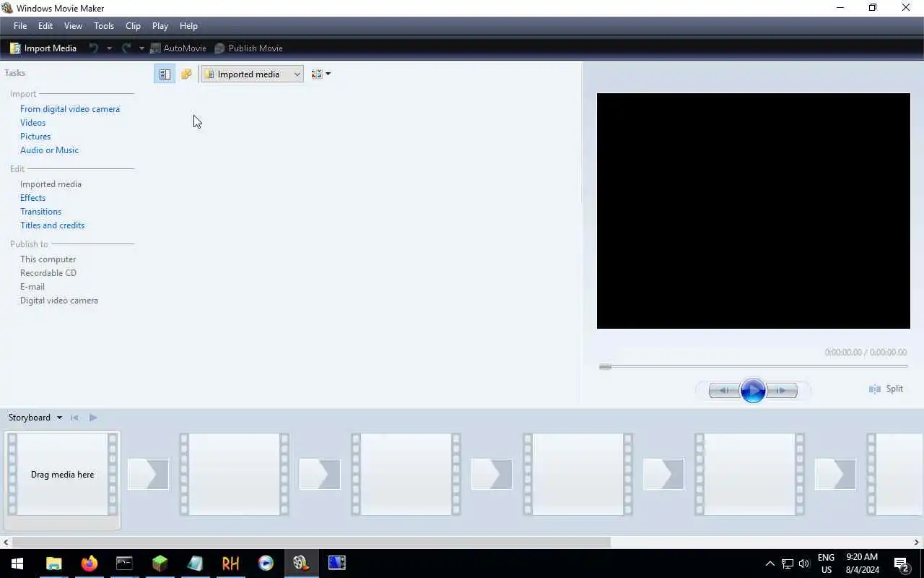This screenshot has width=924, height=578.
Task: Show the collections folder pane icon
Action: (x=186, y=74)
